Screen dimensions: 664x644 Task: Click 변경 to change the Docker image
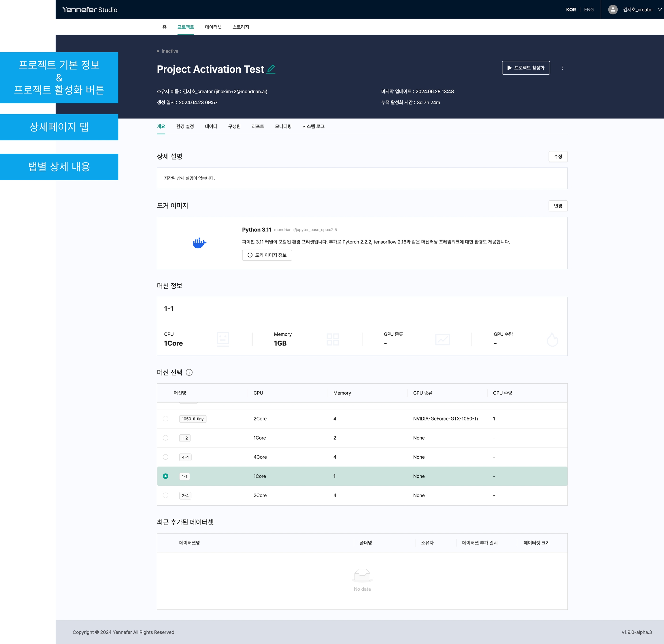(558, 206)
